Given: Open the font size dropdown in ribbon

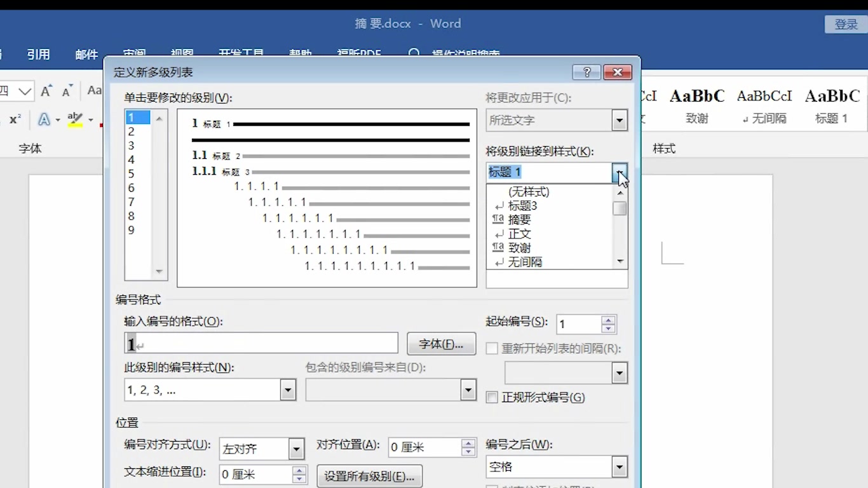Looking at the screenshot, I should 25,91.
